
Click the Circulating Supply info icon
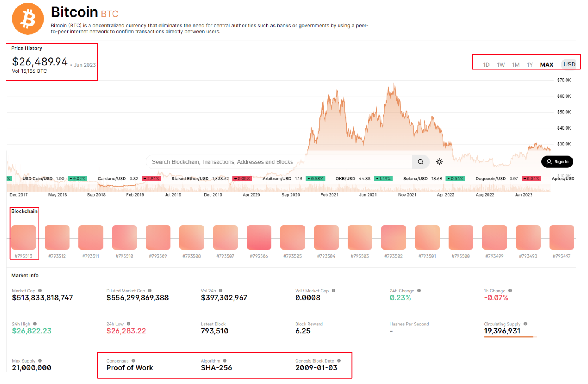pyautogui.click(x=525, y=324)
